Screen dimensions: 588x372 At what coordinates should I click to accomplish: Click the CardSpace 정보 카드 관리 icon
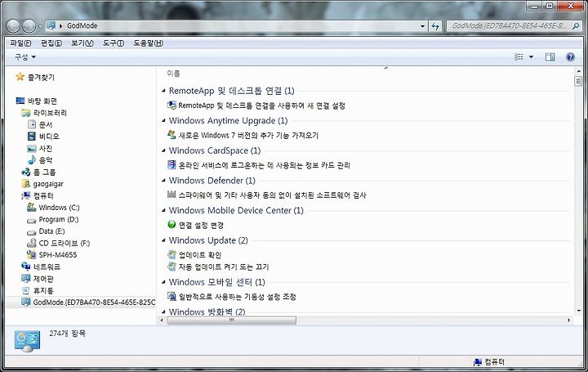click(171, 165)
